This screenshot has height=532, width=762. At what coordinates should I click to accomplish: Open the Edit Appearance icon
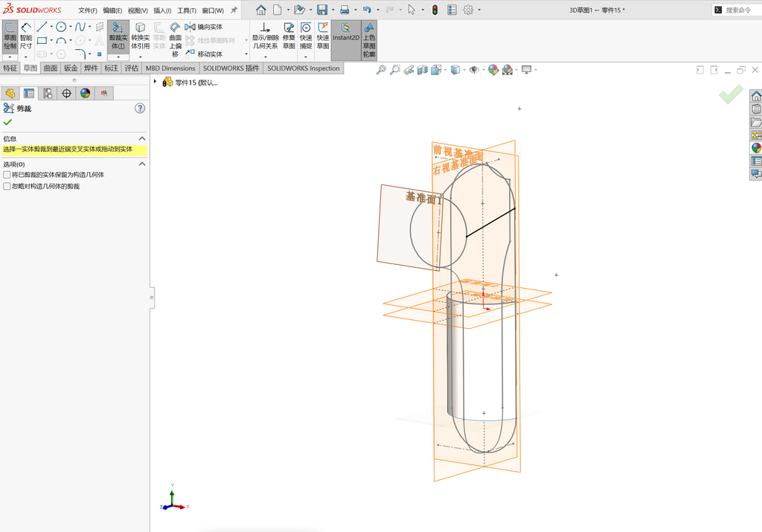493,70
